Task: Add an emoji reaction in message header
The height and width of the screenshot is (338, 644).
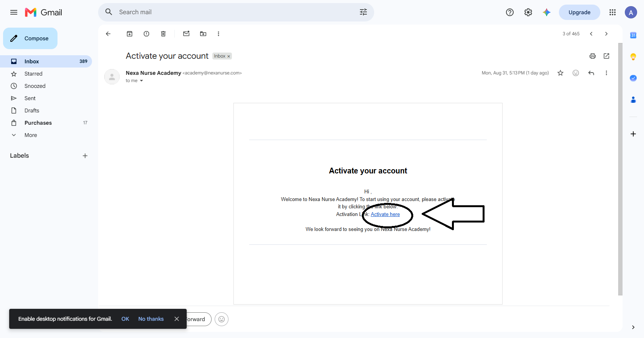Action: (576, 73)
